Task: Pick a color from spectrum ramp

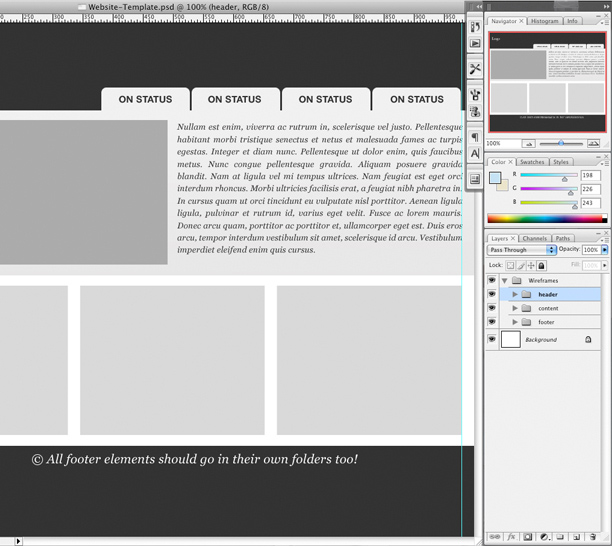Action: point(547,219)
